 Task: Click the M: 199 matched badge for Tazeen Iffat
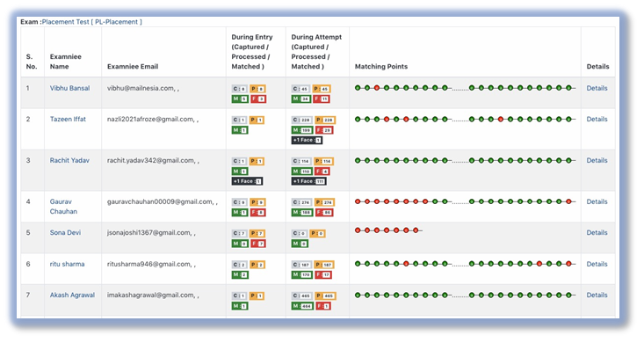(x=302, y=130)
